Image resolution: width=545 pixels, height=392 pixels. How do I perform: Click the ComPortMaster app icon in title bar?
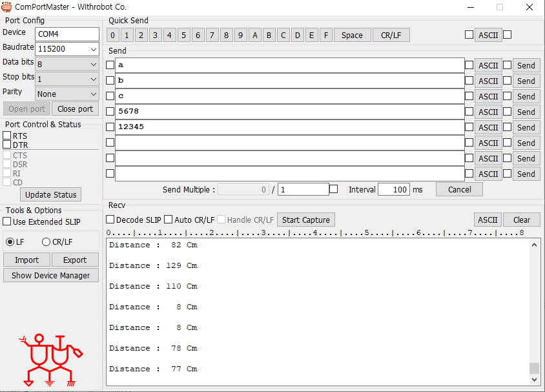tap(6, 6)
